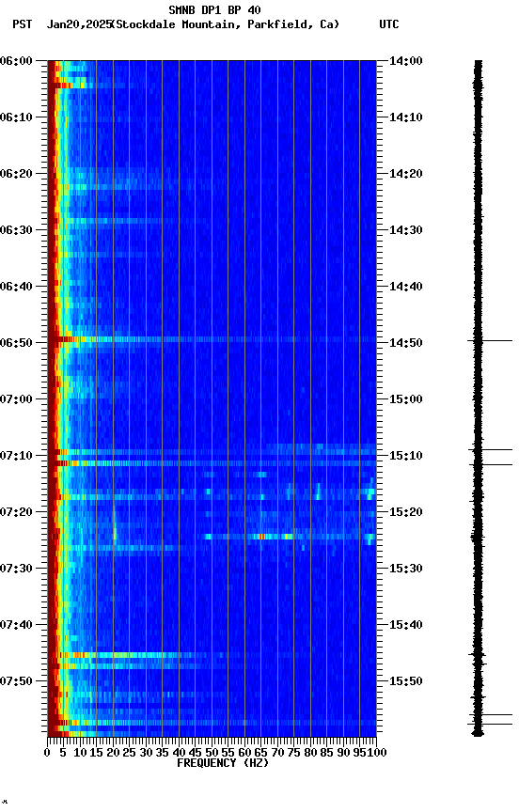
Task: Click the '07:00' PST time label
Action: pos(16,399)
